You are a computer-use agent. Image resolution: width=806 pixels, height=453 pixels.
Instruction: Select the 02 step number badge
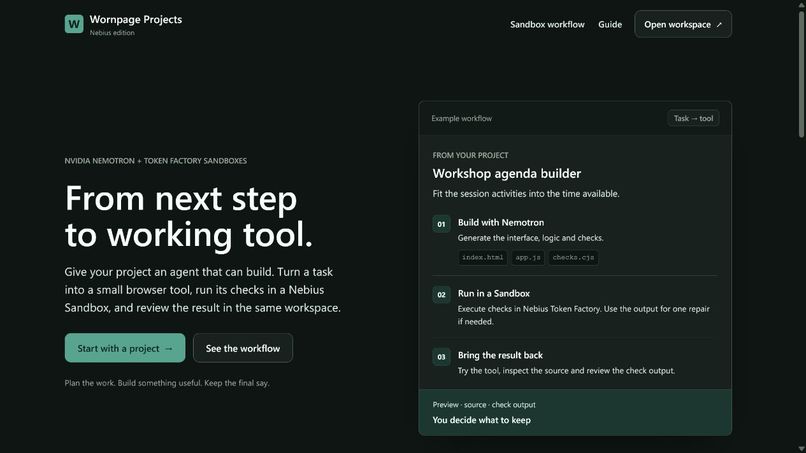click(x=441, y=295)
